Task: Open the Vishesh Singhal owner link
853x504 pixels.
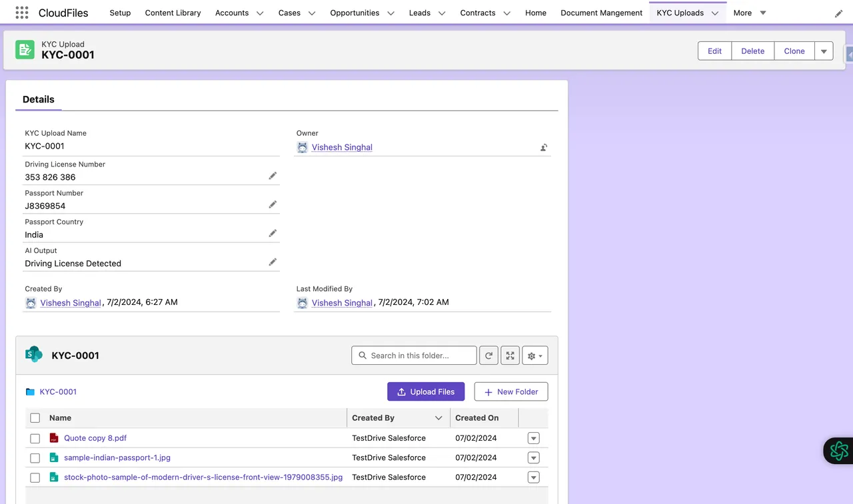Action: pyautogui.click(x=342, y=147)
